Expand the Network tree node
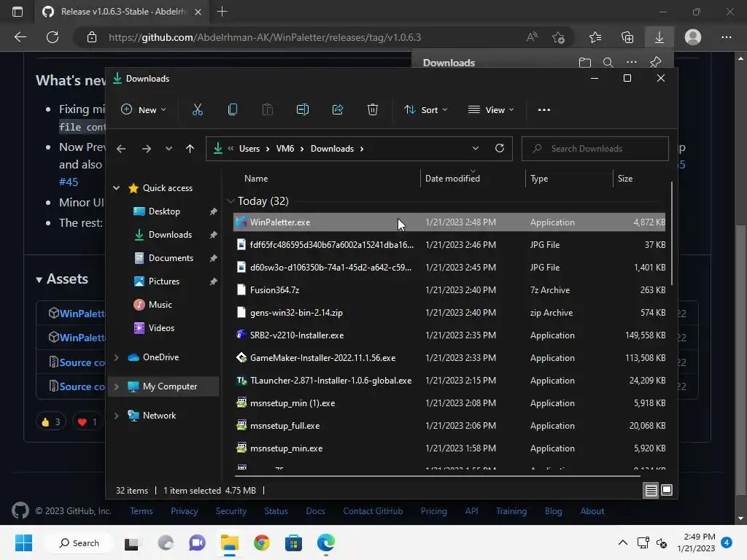The height and width of the screenshot is (560, 747). coord(116,416)
